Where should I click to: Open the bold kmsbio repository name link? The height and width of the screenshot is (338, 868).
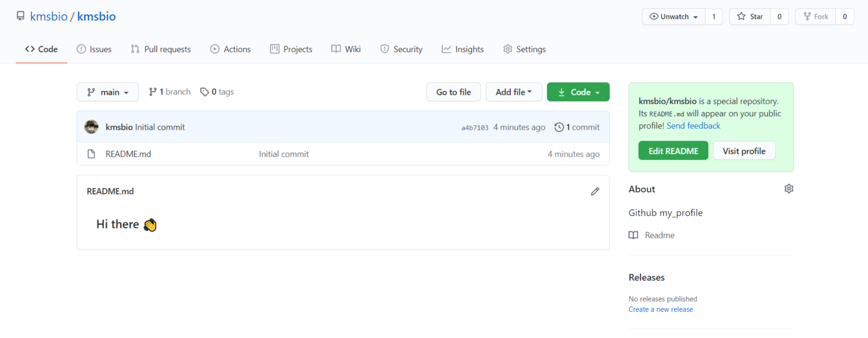(x=96, y=17)
